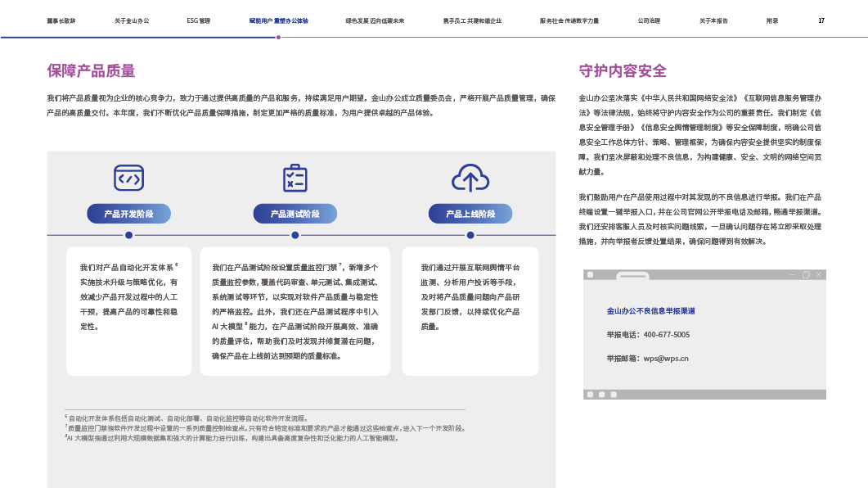Image resolution: width=868 pixels, height=488 pixels.
Task: Click the timeline dot under 产品开发阶段
Action: 128,235
